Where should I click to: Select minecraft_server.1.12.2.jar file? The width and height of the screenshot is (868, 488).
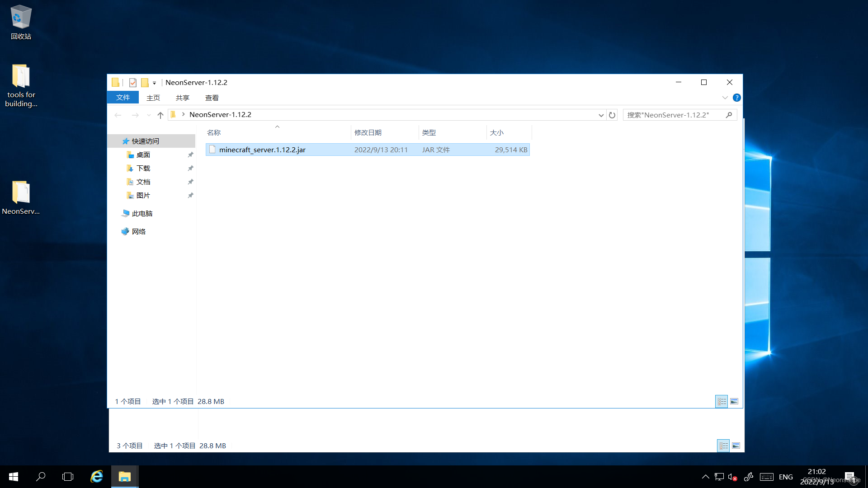pyautogui.click(x=262, y=150)
